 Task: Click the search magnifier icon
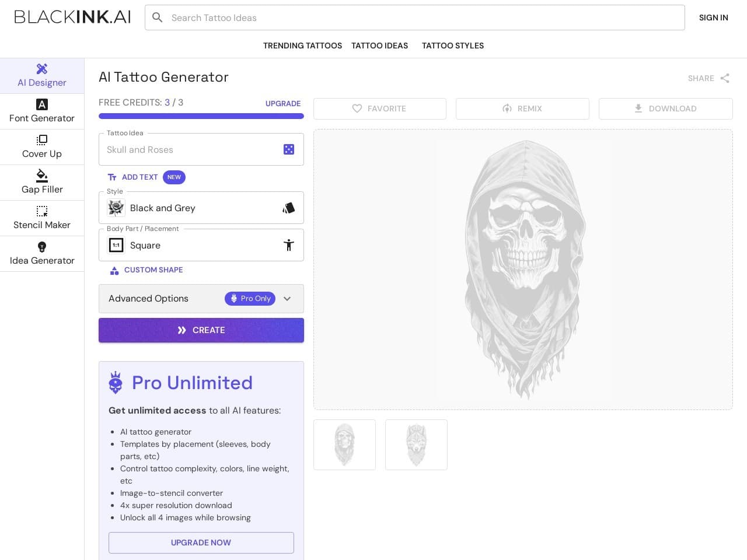(x=158, y=17)
